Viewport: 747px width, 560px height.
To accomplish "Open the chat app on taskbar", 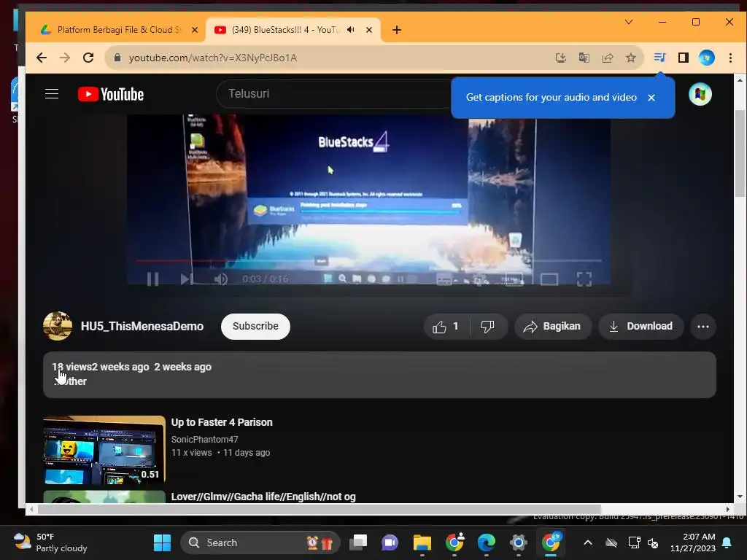I will point(390,542).
